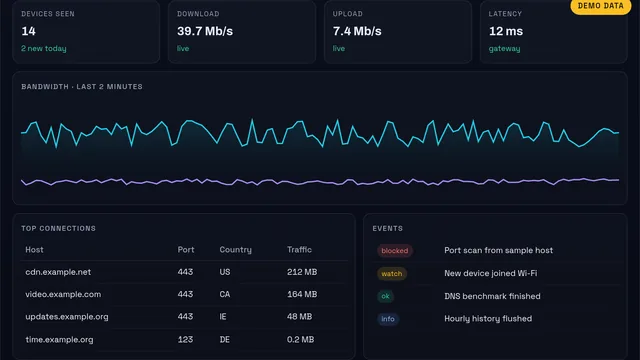Click the 164 MB traffic cell
640x360 pixels.
pyautogui.click(x=302, y=294)
